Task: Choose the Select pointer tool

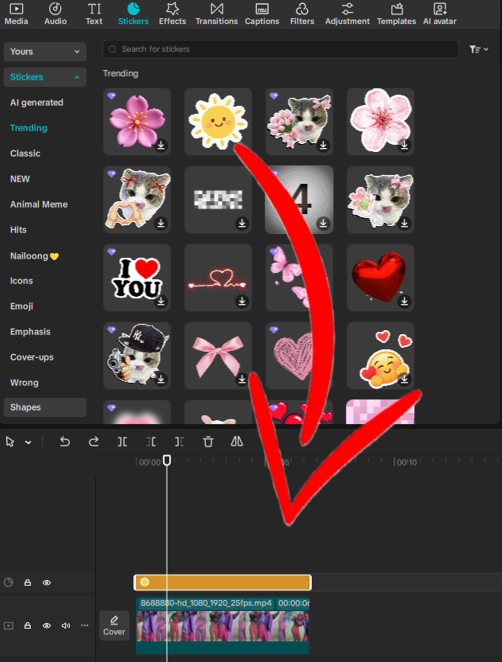Action: click(10, 442)
